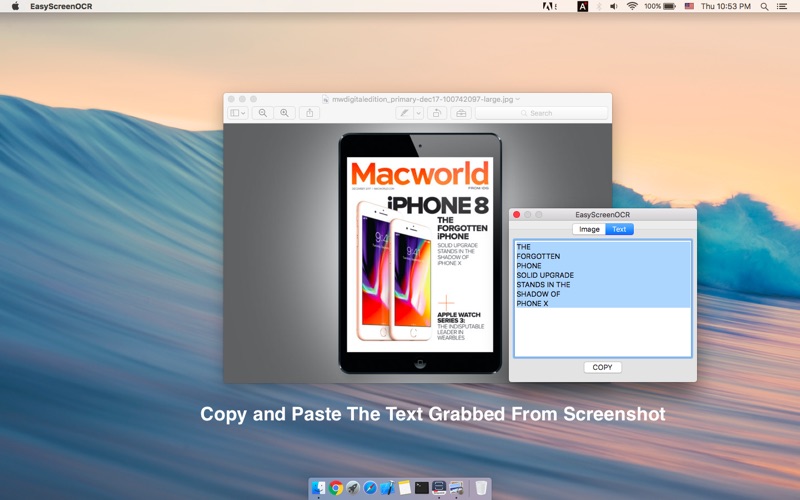Viewport: 800px width, 500px height.
Task: Open the Trash in the Dock
Action: (x=481, y=488)
